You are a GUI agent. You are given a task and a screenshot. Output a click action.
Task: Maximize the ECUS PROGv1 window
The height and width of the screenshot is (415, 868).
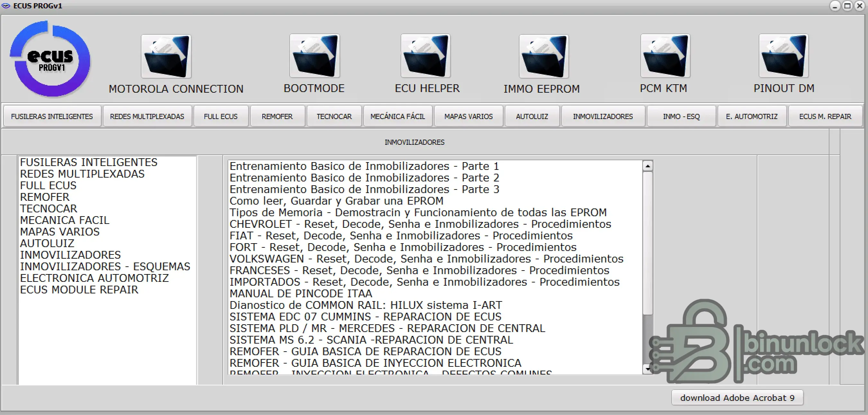tap(847, 6)
